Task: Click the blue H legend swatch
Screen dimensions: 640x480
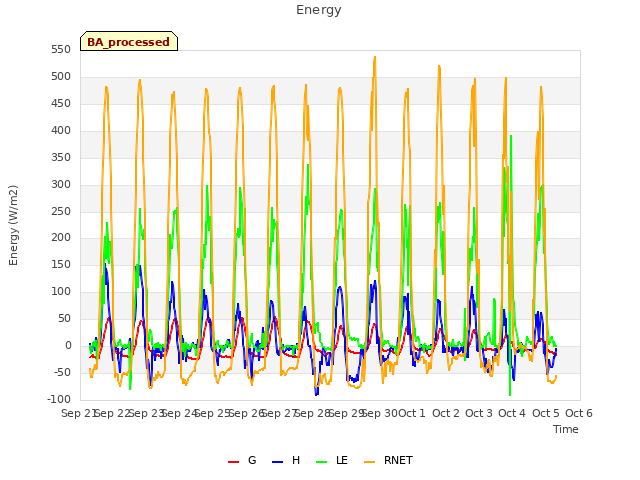Action: click(277, 462)
